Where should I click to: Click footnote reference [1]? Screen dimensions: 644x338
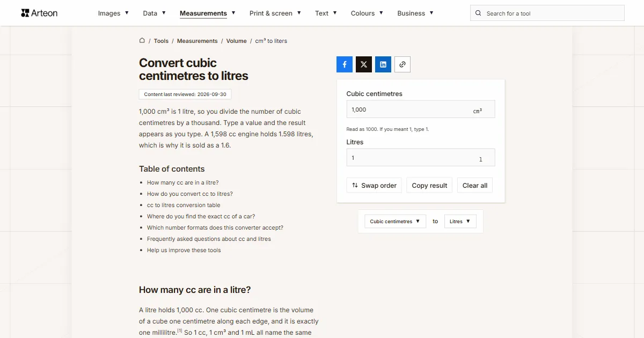coord(180,330)
